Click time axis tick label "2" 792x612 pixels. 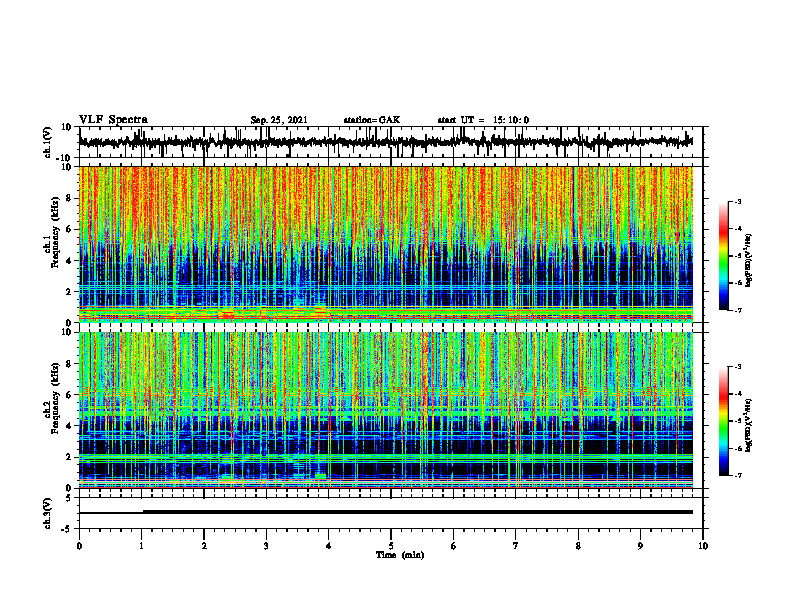tap(204, 546)
